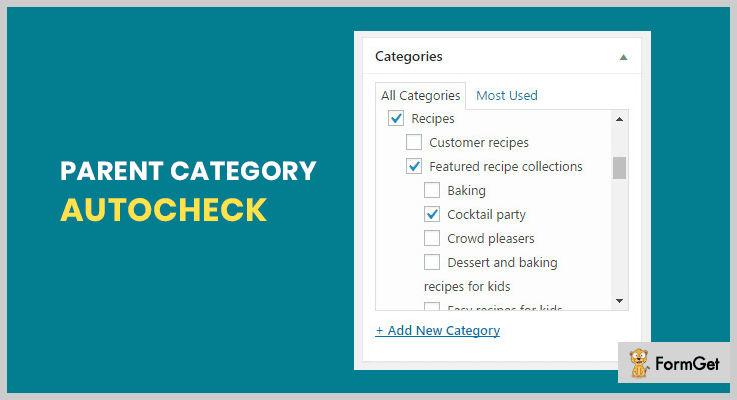
Task: Click the Parent Category heading text
Action: click(188, 171)
